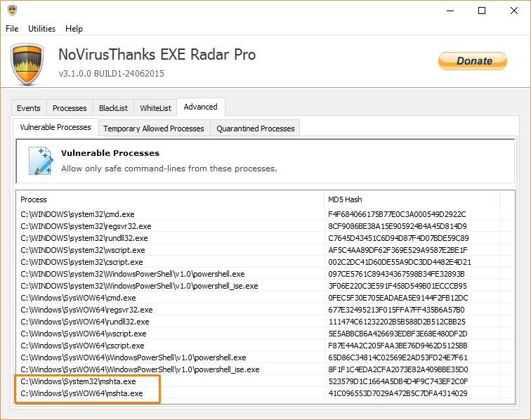
Task: Sort by the MD5 Hash column header
Action: [412, 199]
